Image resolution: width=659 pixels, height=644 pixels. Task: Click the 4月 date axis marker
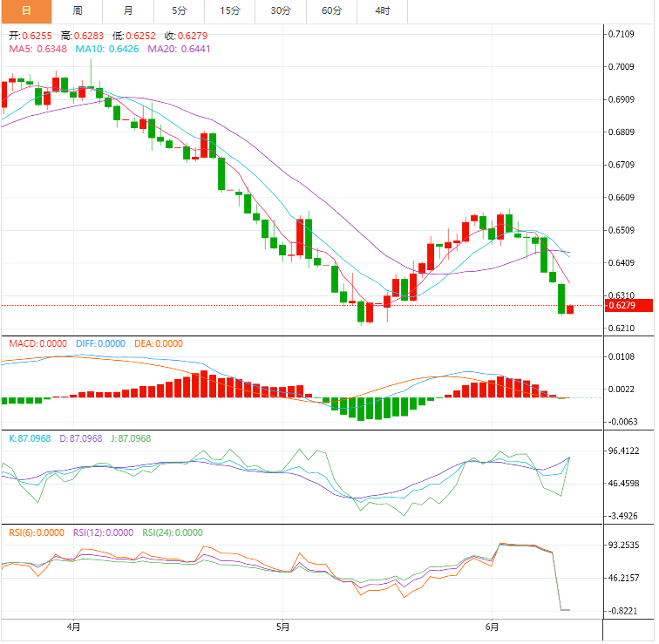pyautogui.click(x=73, y=628)
